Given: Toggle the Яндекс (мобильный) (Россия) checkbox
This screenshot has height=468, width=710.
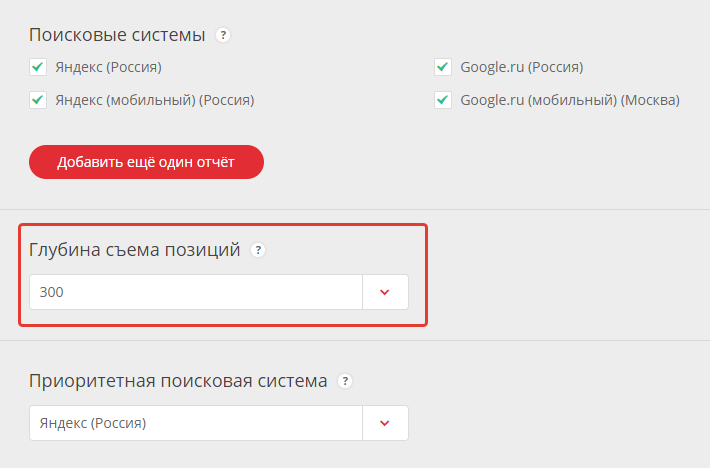Looking at the screenshot, I should pos(38,100).
